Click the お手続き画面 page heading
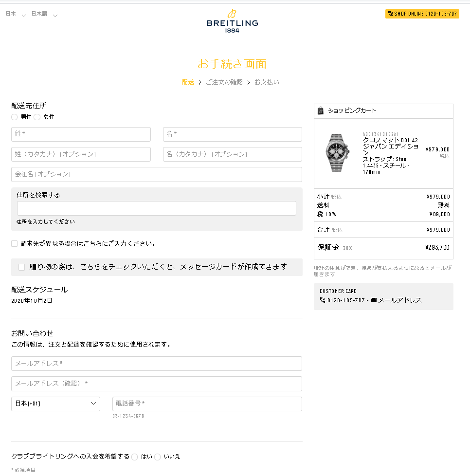 coord(232,64)
